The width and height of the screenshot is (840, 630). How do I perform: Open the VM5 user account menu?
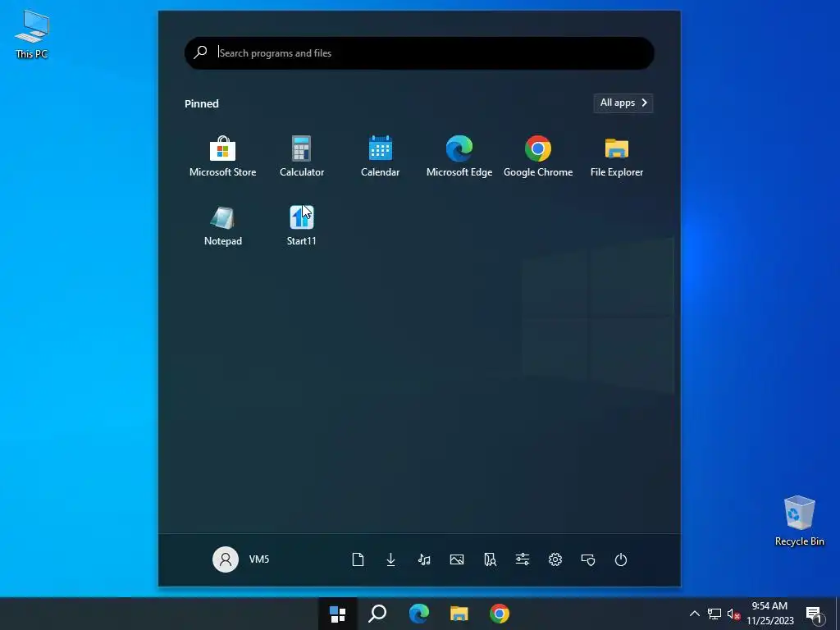(x=240, y=559)
